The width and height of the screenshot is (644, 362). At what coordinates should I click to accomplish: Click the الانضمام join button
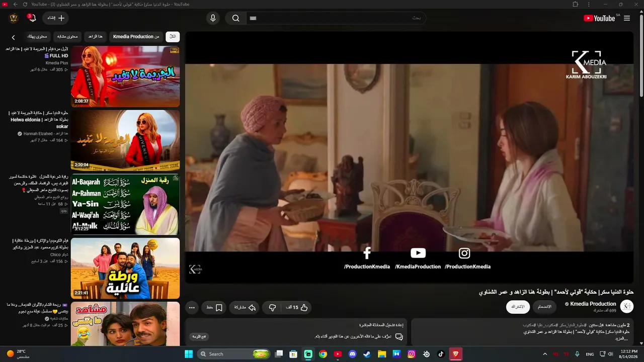coord(544,307)
